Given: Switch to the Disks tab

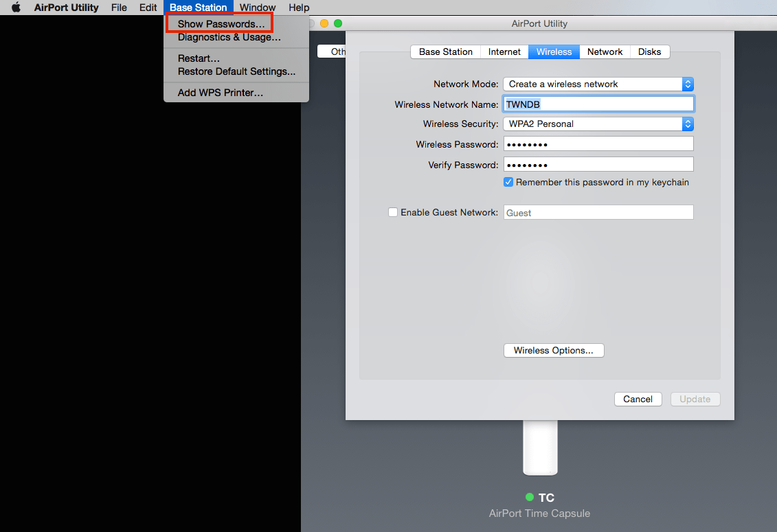Looking at the screenshot, I should pyautogui.click(x=650, y=51).
